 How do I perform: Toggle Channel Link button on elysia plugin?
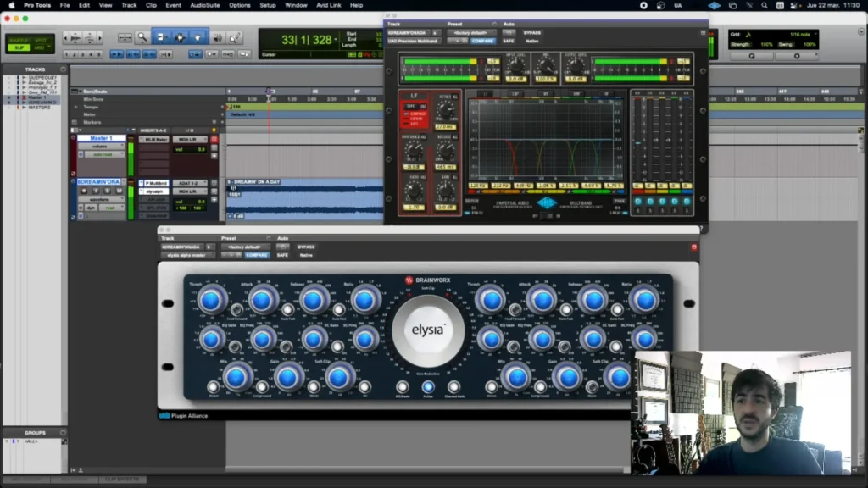pos(454,386)
